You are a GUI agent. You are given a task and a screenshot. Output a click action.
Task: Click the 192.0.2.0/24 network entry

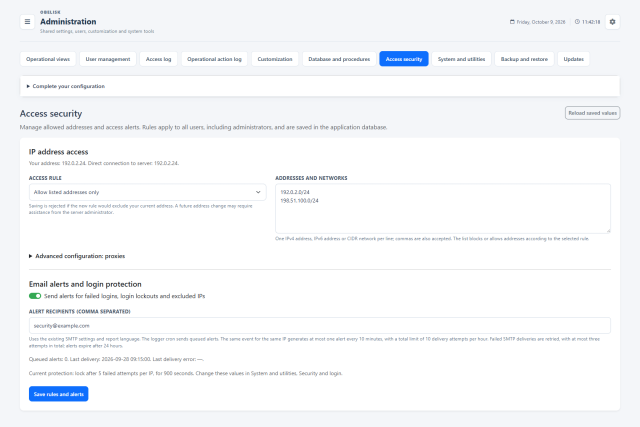295,192
